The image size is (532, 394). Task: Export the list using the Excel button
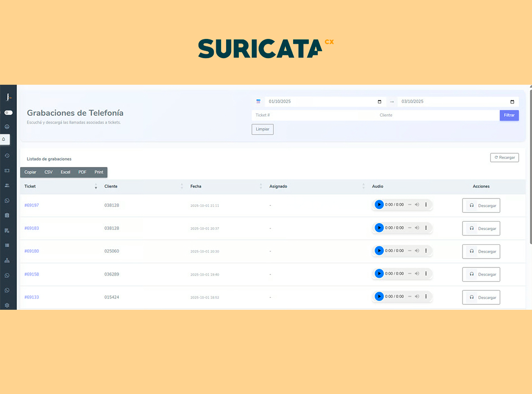click(66, 172)
